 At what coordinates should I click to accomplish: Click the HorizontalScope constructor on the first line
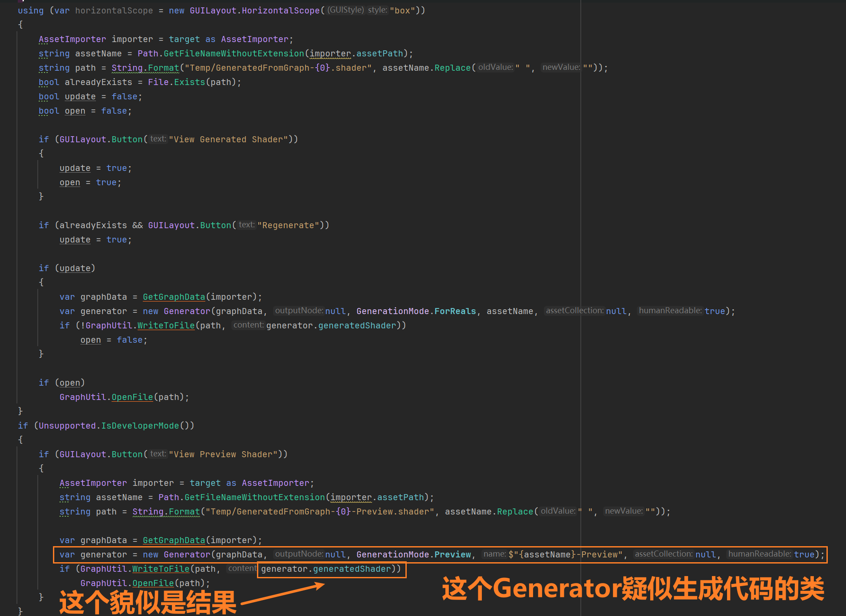(280, 10)
